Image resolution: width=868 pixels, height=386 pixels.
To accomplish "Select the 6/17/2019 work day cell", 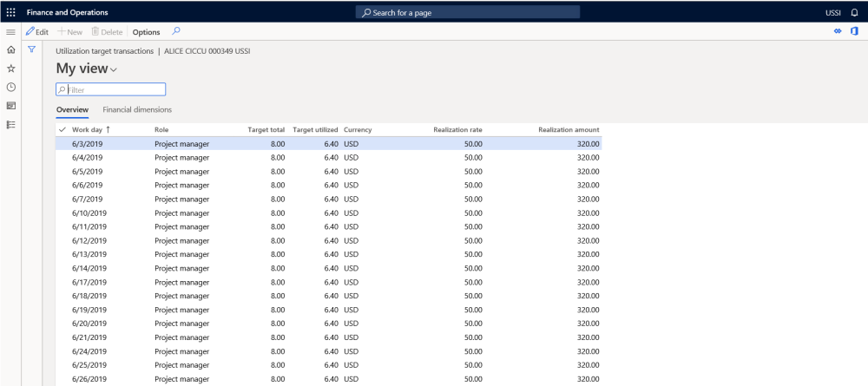I will coord(89,282).
